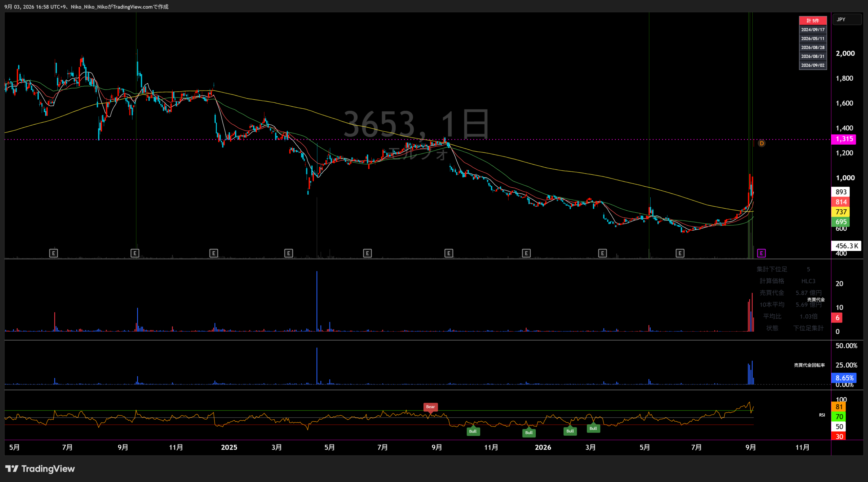868x482 pixels.
Task: Click the earnings E marker near June 2026
Action: tap(680, 253)
